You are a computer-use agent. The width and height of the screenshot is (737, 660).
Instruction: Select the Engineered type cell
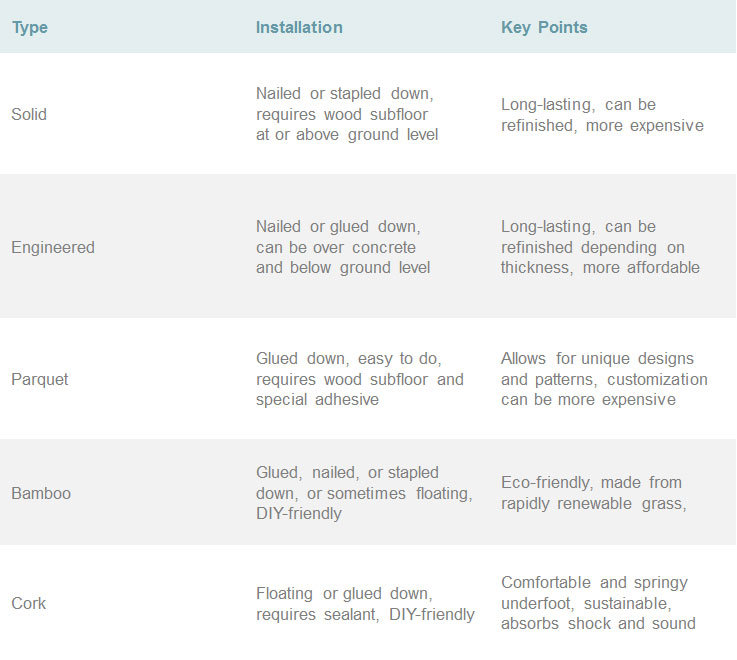click(51, 247)
